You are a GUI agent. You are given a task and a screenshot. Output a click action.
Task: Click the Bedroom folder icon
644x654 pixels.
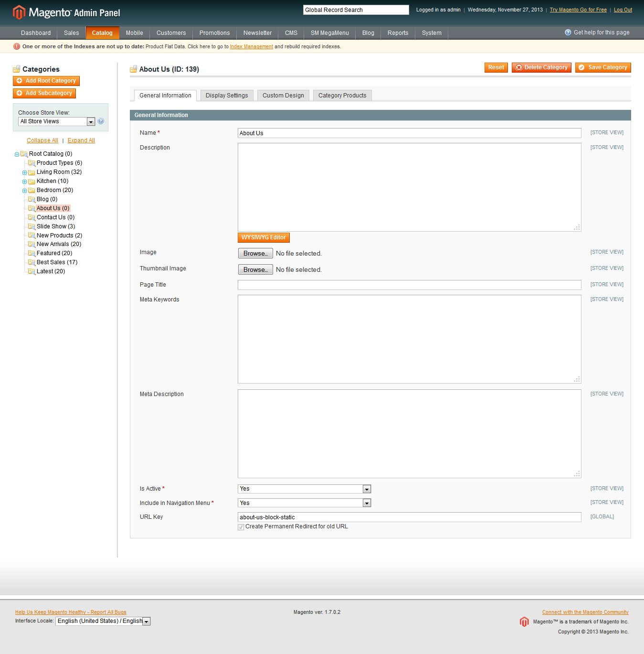pos(32,190)
